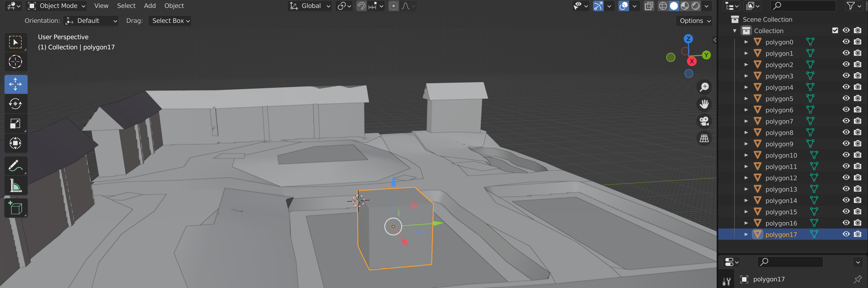The image size is (868, 288).
Task: Open the Object menu
Action: point(174,6)
